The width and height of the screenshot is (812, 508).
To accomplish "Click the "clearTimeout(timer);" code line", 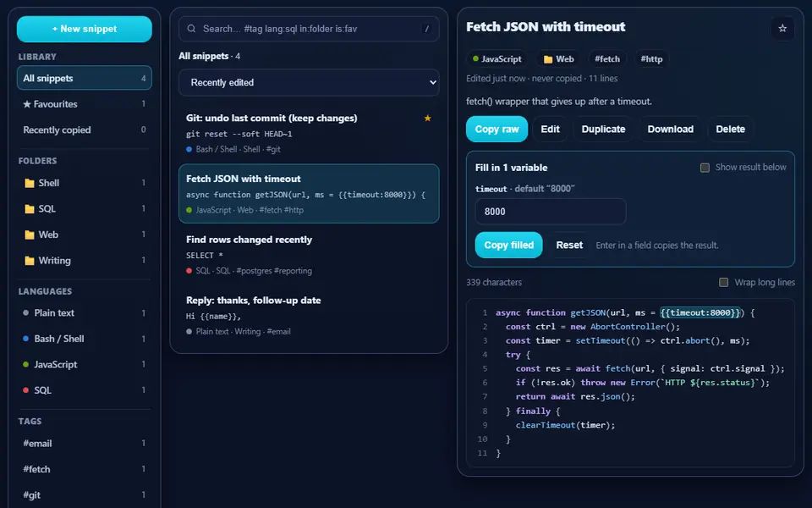I will pos(566,425).
